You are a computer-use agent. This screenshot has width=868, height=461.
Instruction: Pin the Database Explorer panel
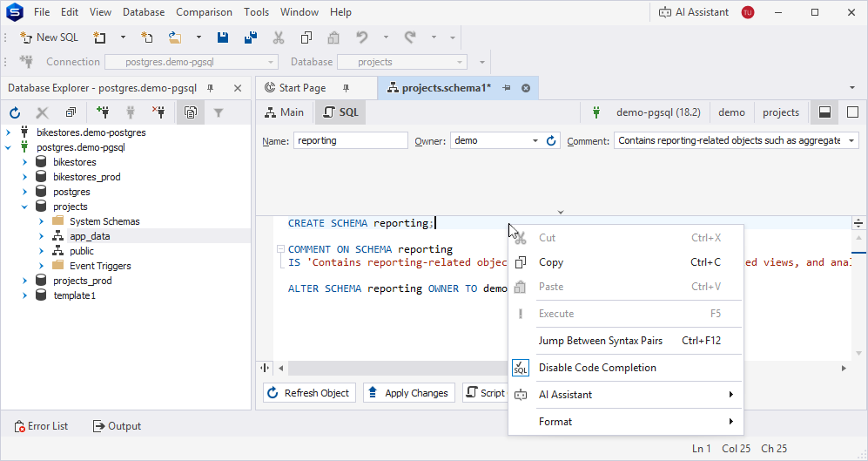(x=211, y=88)
